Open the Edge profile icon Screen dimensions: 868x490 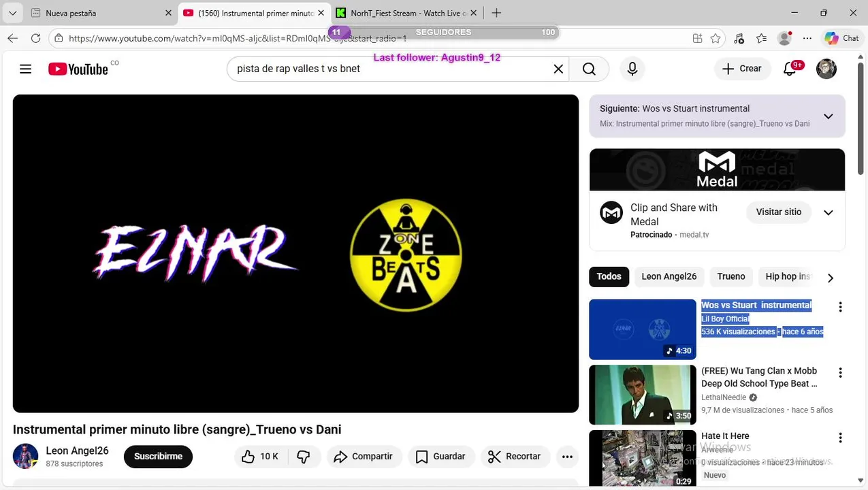coord(785,38)
